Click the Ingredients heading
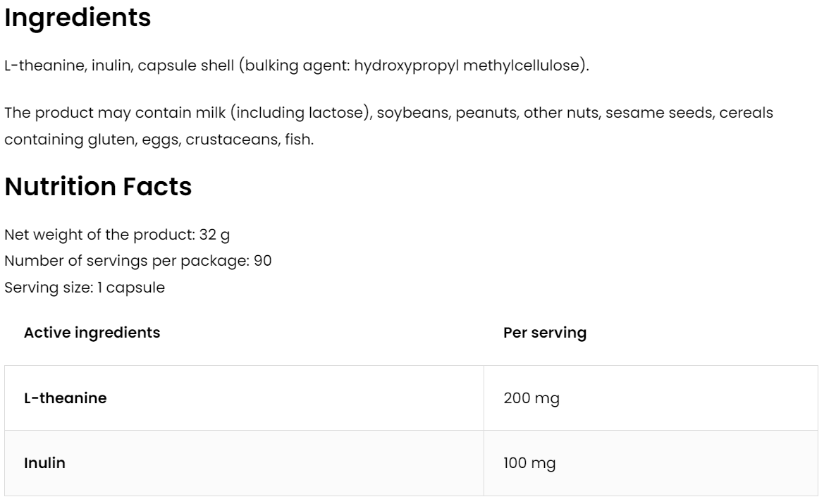 pyautogui.click(x=78, y=19)
